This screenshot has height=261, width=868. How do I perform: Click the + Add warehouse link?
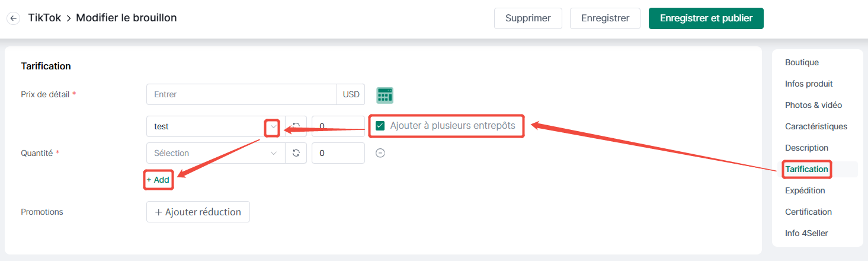tap(158, 180)
